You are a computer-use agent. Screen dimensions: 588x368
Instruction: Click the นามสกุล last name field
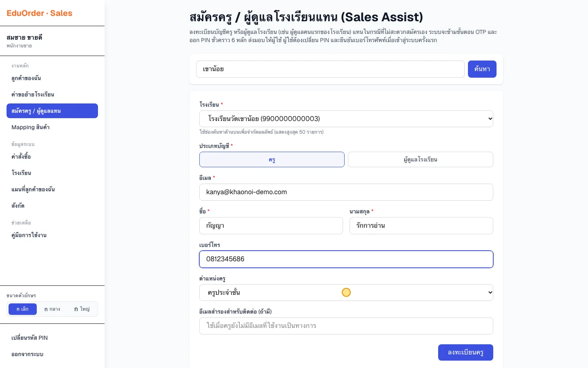(421, 226)
